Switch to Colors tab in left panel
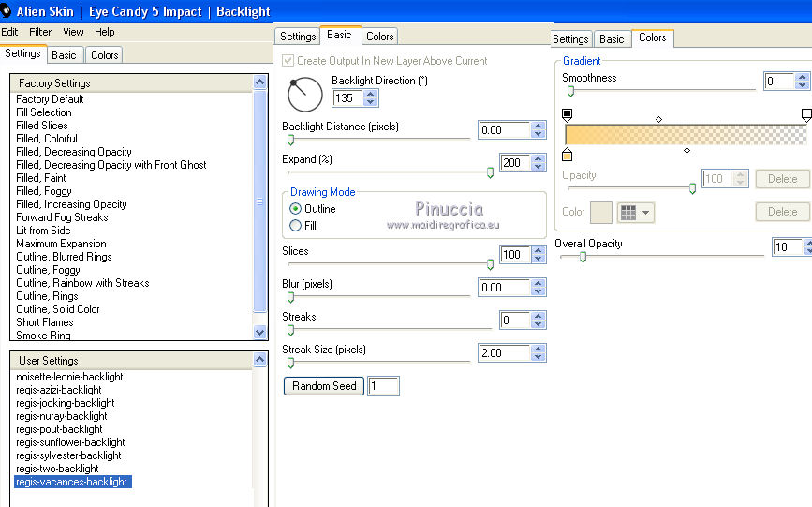Viewport: 812px width, 507px height. pos(105,55)
